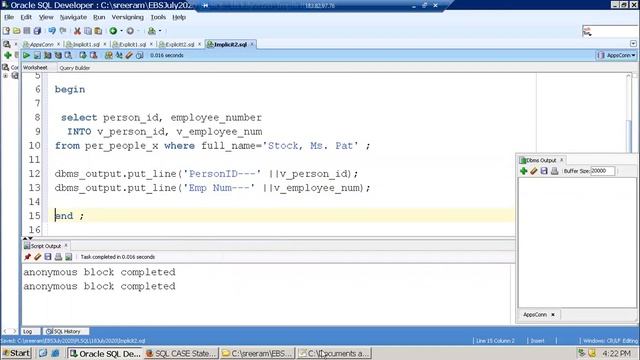Close the Dbms Output panel tab
Image resolution: width=640 pixels, height=360 pixels.
(x=562, y=160)
